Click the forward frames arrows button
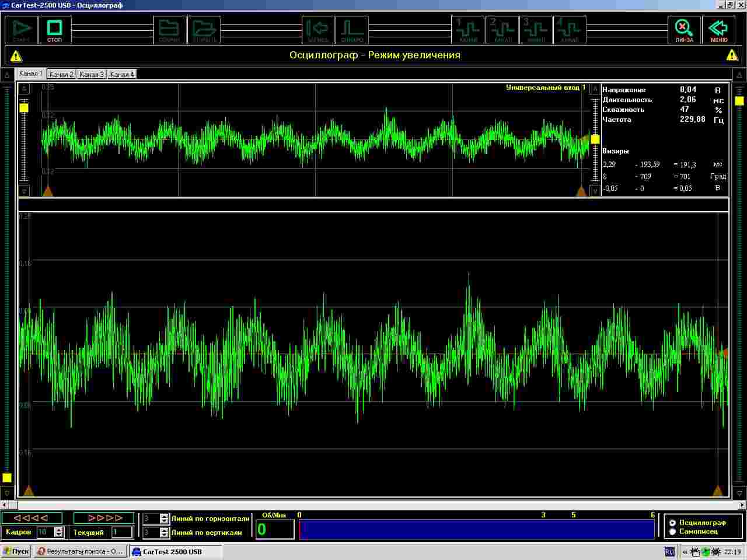The image size is (747, 560). 104,518
